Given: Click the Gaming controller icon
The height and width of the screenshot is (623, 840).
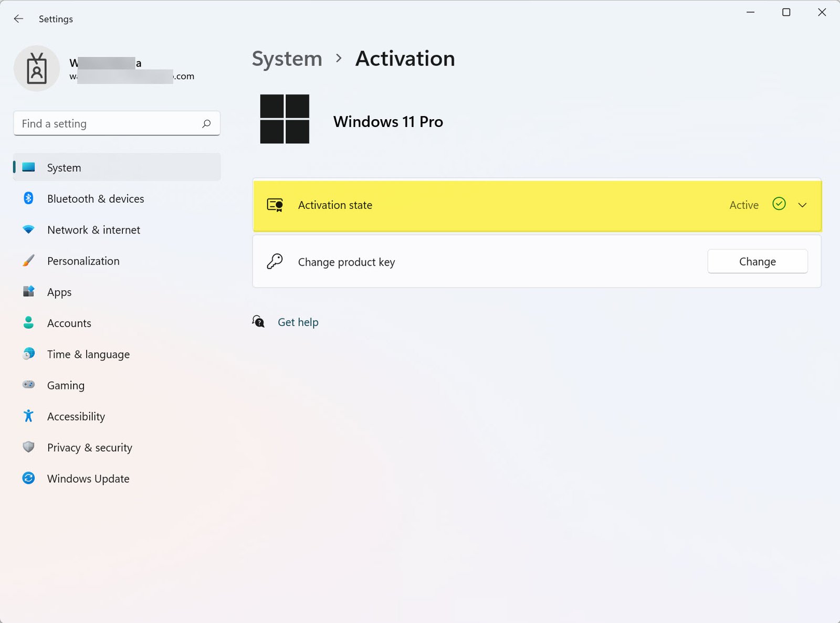Looking at the screenshot, I should pyautogui.click(x=29, y=385).
